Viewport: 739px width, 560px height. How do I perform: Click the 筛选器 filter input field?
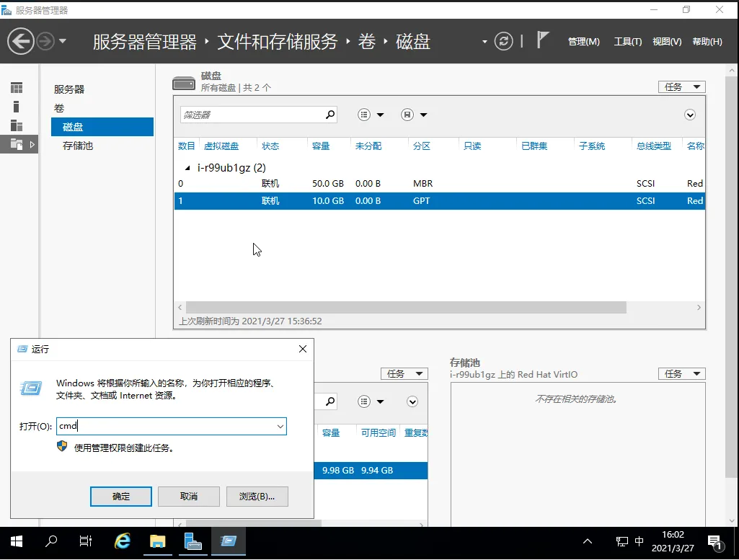click(251, 115)
